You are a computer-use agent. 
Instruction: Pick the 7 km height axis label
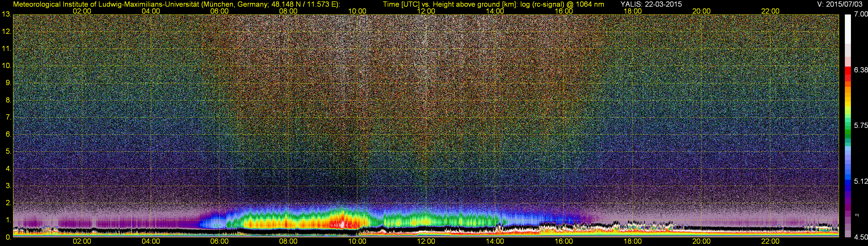click(8, 117)
